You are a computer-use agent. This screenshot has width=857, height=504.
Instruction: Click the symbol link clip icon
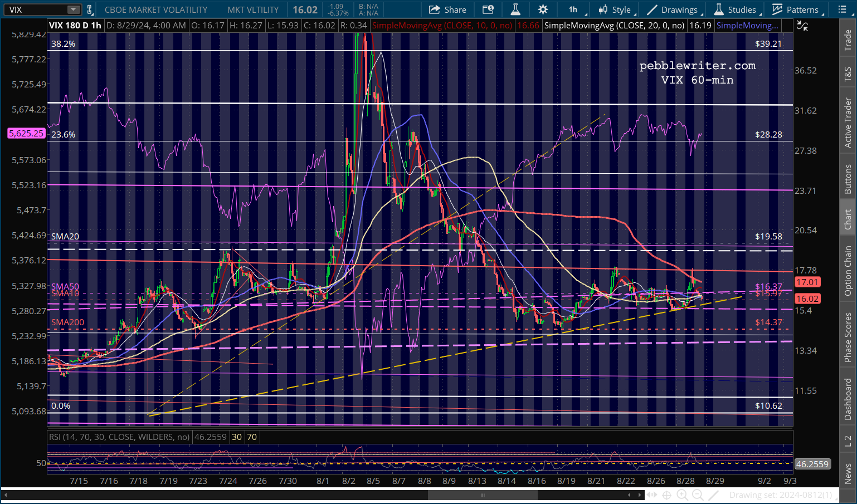(x=90, y=9)
